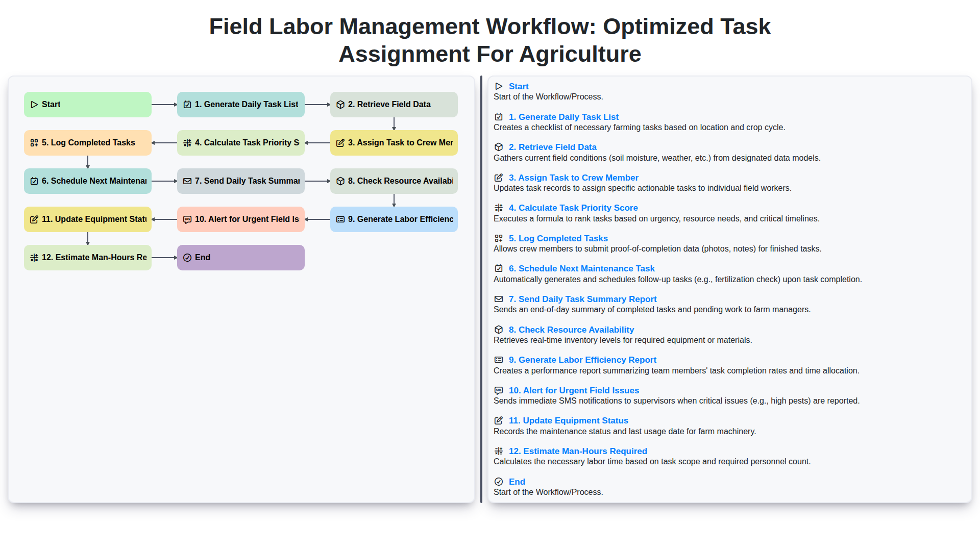Click the checklist icon on Generate Daily Task List node
This screenshot has width=980, height=551.
(x=187, y=104)
